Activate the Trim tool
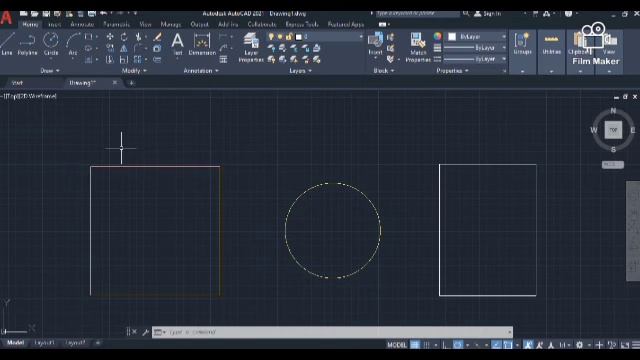 point(138,37)
